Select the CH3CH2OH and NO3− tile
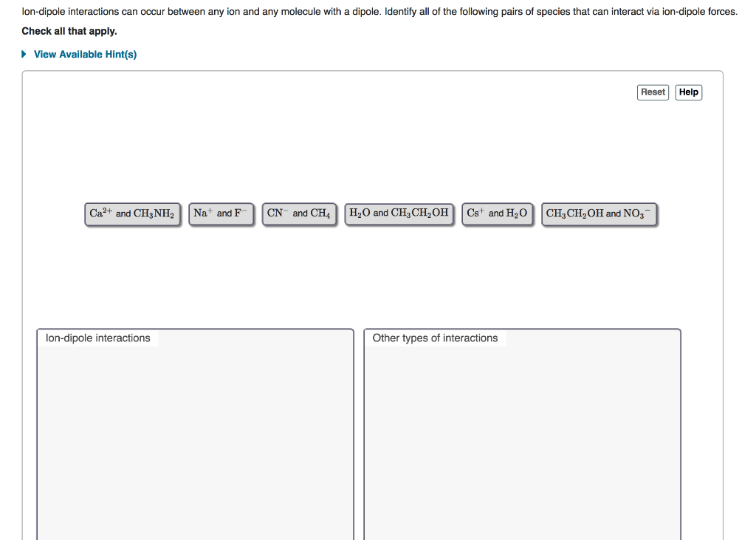 (599, 213)
